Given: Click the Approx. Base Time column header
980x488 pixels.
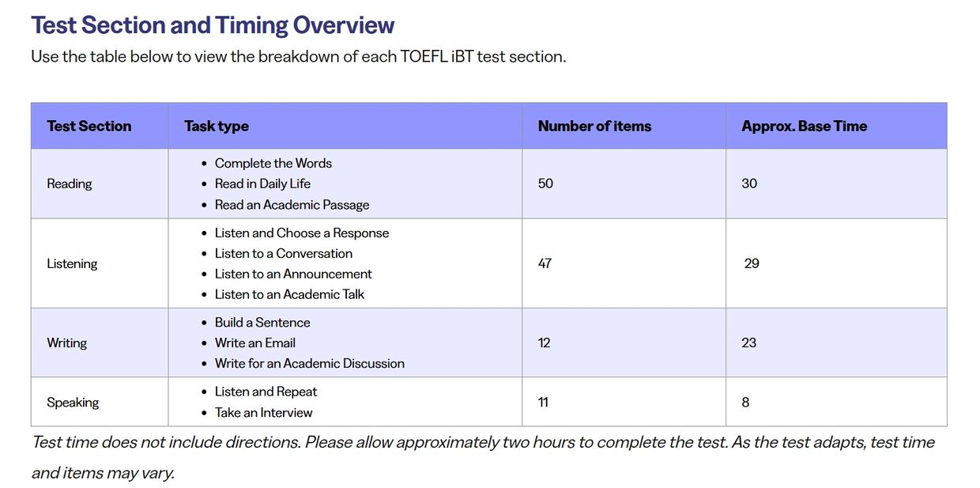Looking at the screenshot, I should tap(804, 126).
